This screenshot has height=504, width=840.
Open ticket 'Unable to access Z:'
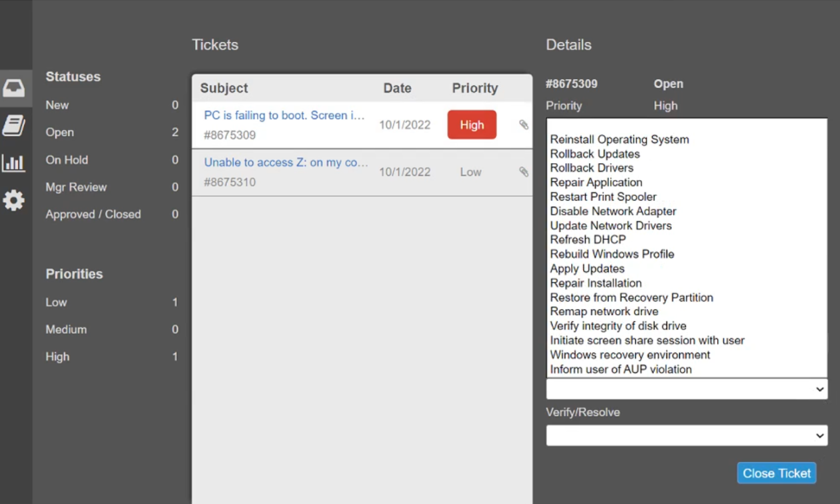(x=286, y=162)
